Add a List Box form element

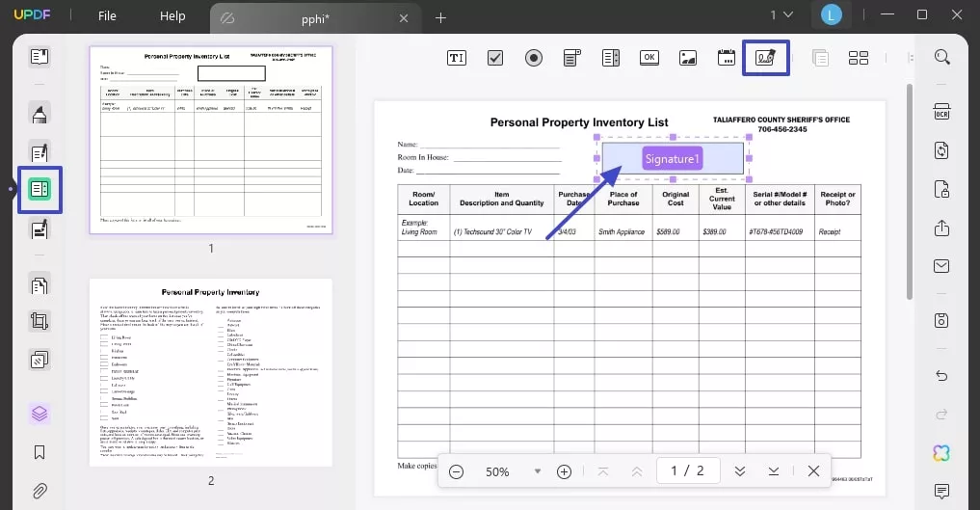[611, 58]
